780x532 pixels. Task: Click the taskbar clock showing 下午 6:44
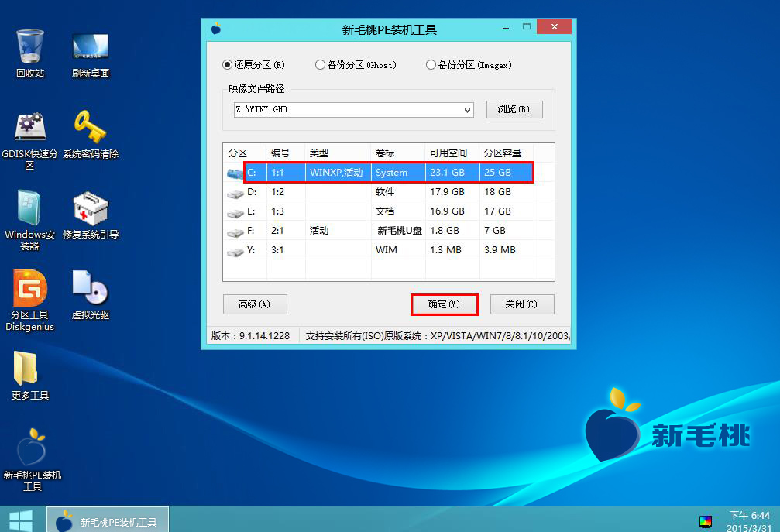tap(749, 521)
